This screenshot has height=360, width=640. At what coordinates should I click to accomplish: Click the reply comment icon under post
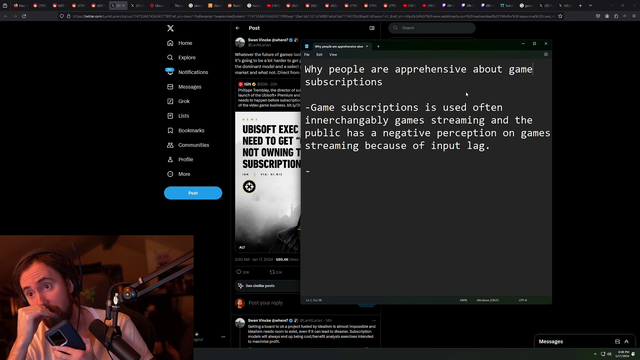pyautogui.click(x=239, y=272)
